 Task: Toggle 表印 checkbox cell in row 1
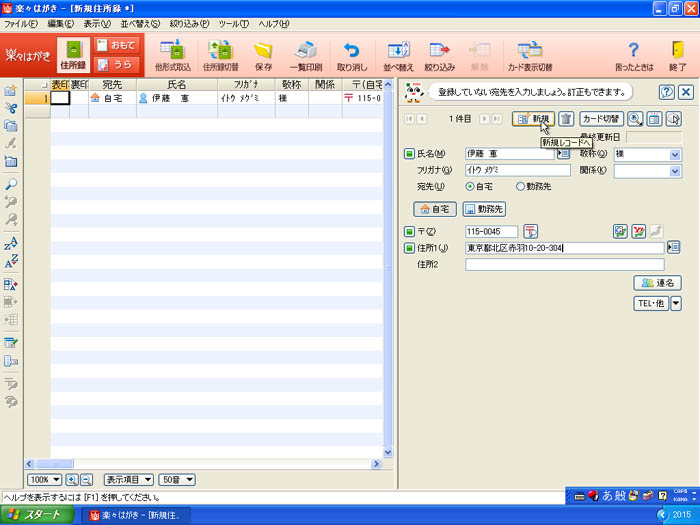point(60,98)
